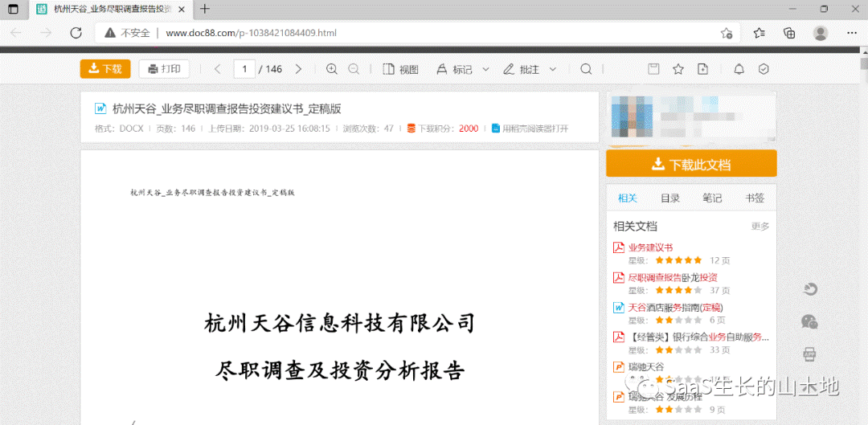Expand the 标记 dropdown arrow
The image size is (868, 425).
486,69
